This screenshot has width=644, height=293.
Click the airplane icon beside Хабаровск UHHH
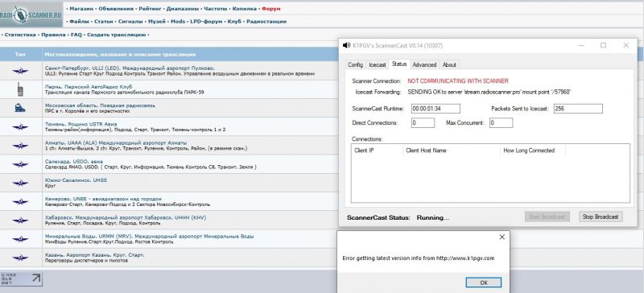tap(20, 221)
